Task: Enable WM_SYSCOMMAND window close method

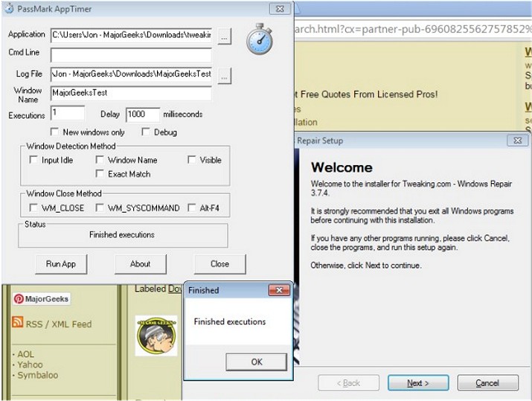Action: (x=100, y=208)
